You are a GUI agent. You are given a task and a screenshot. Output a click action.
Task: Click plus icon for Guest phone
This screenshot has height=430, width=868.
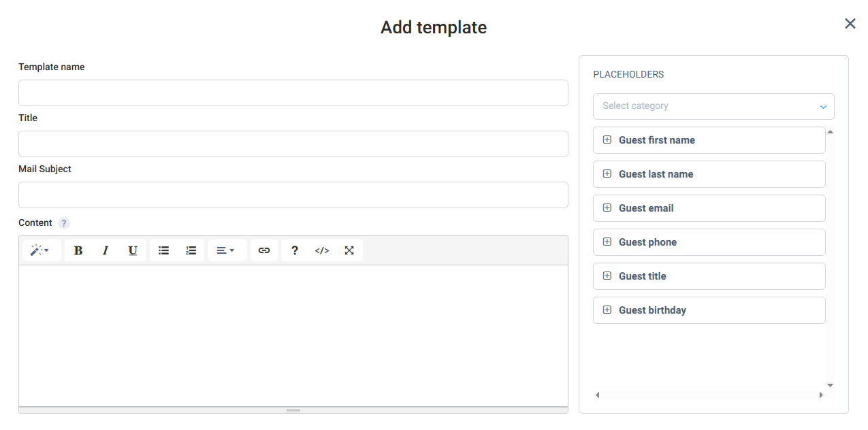[607, 242]
